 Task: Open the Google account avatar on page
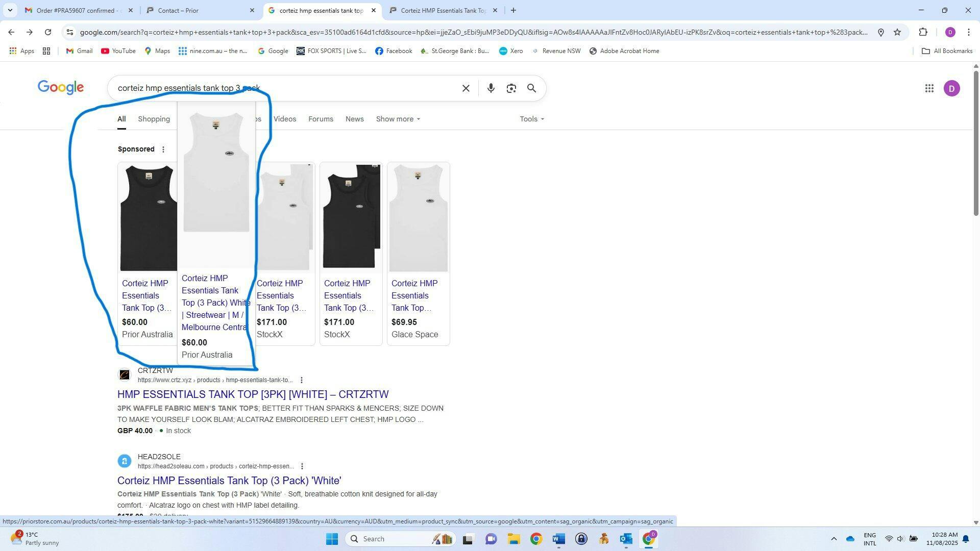[x=951, y=88]
